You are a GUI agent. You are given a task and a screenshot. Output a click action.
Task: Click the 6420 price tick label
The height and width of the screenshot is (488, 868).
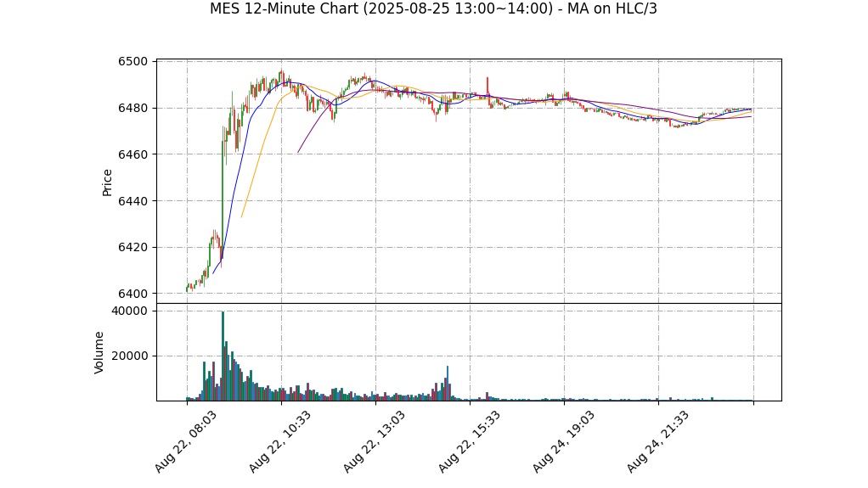[x=132, y=247]
